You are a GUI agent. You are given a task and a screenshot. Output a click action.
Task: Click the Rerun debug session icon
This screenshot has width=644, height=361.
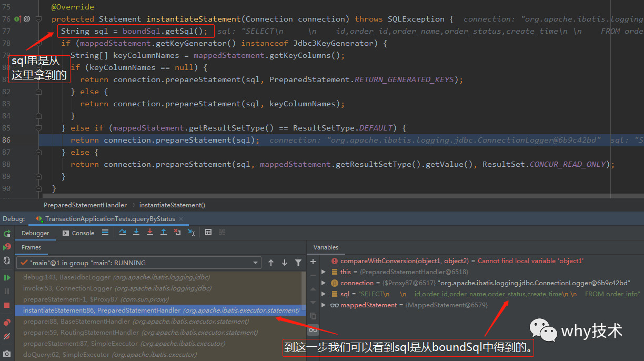(x=7, y=233)
